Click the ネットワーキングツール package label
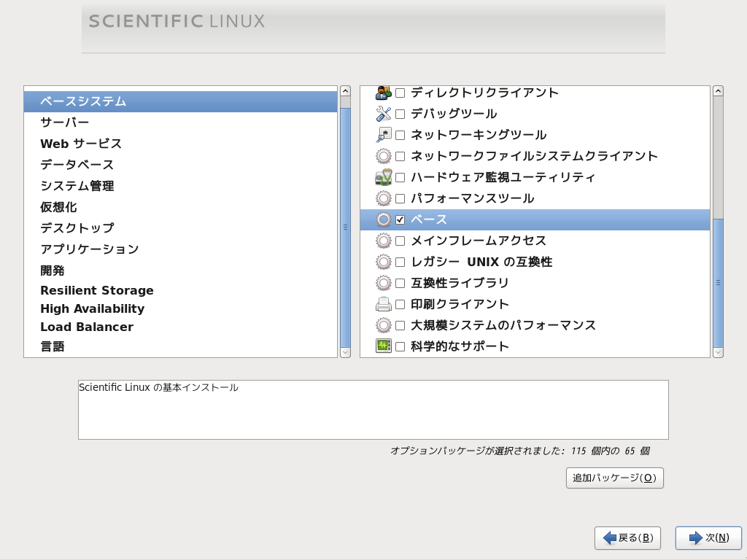Screen dimensions: 747x560 pos(479,135)
